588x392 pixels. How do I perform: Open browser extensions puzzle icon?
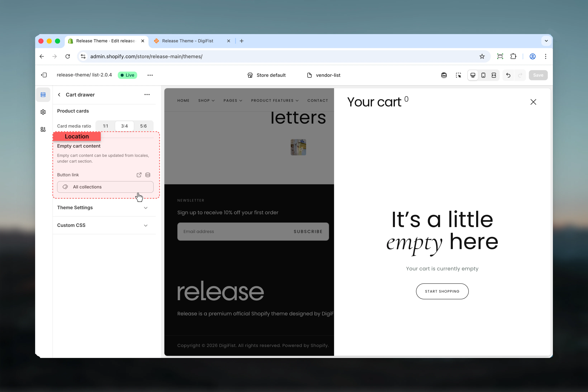(x=513, y=56)
